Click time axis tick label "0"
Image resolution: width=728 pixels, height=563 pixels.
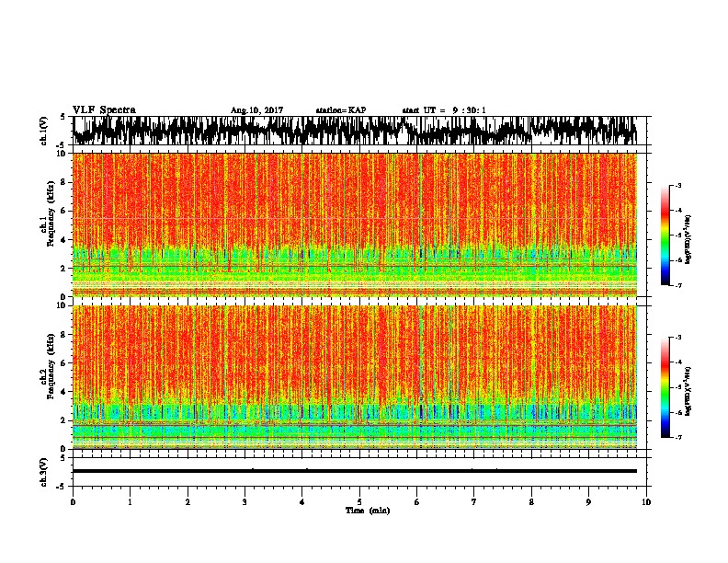click(73, 502)
